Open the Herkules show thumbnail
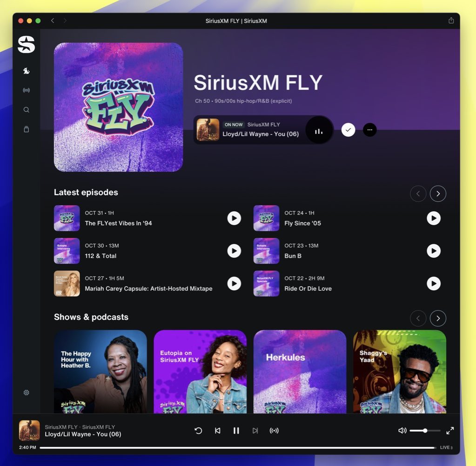 click(x=299, y=372)
